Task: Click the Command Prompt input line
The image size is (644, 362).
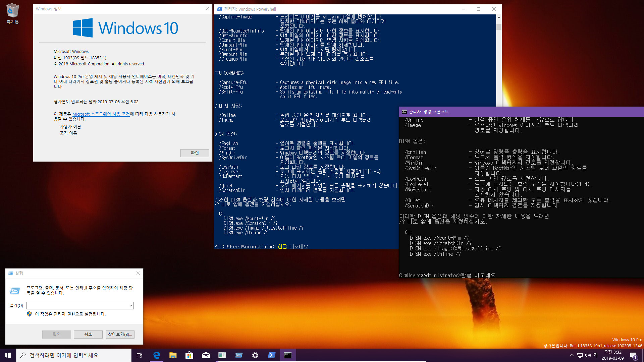Action: tap(447, 275)
